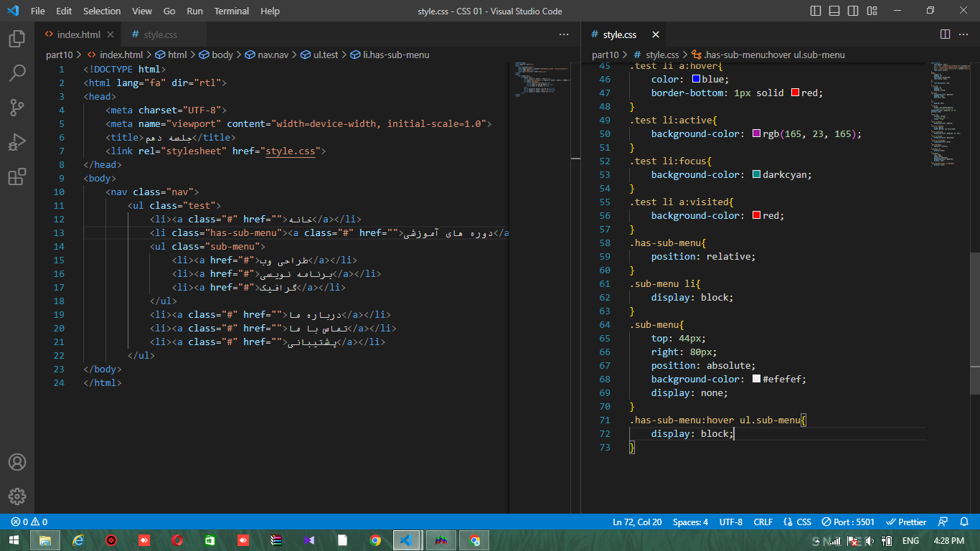This screenshot has height=551, width=980.
Task: Open notifications bell in status bar
Action: [x=963, y=522]
